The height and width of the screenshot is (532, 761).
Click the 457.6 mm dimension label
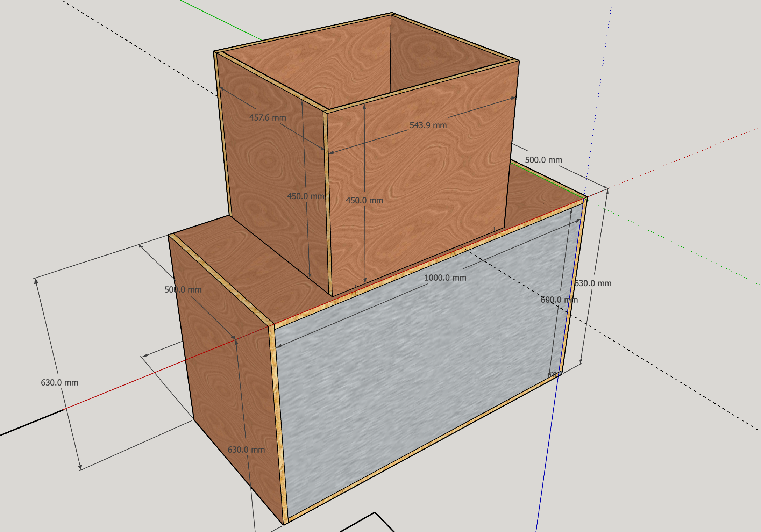268,117
